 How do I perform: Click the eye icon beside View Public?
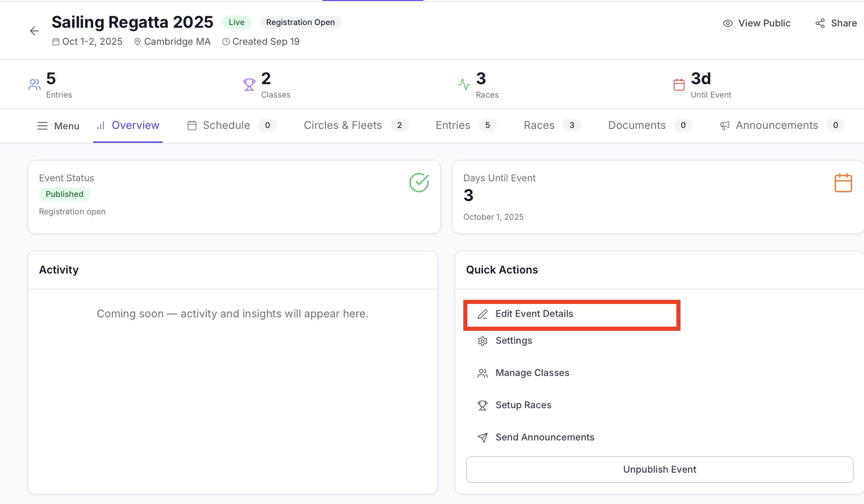pyautogui.click(x=728, y=23)
